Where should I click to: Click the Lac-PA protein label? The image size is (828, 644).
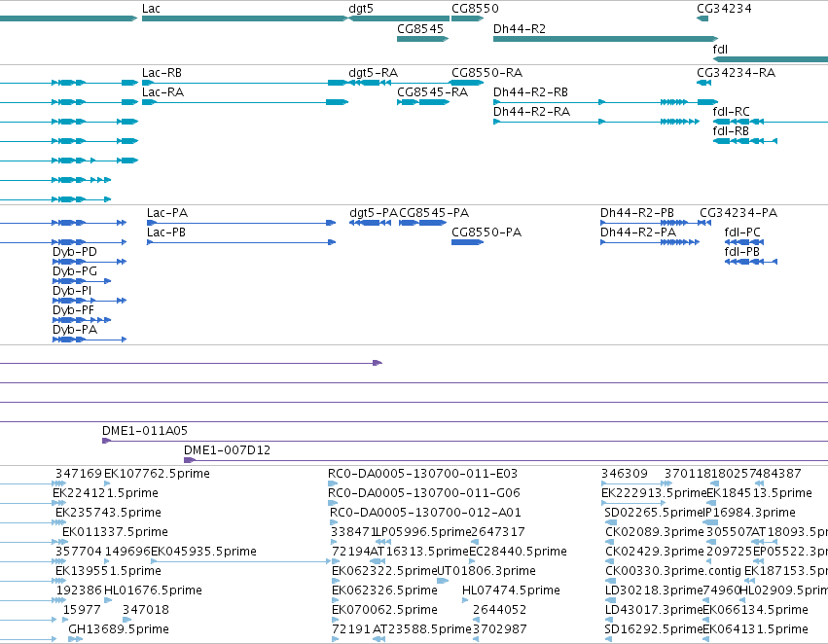pyautogui.click(x=167, y=213)
